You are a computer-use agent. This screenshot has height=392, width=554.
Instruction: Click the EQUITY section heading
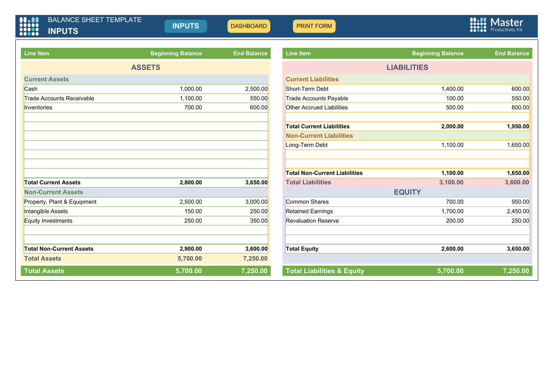pos(407,192)
